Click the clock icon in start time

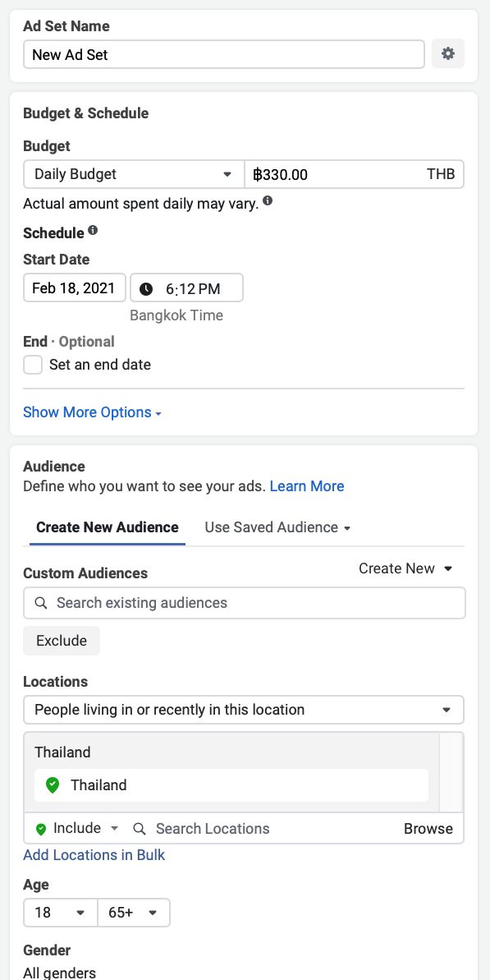tap(145, 289)
